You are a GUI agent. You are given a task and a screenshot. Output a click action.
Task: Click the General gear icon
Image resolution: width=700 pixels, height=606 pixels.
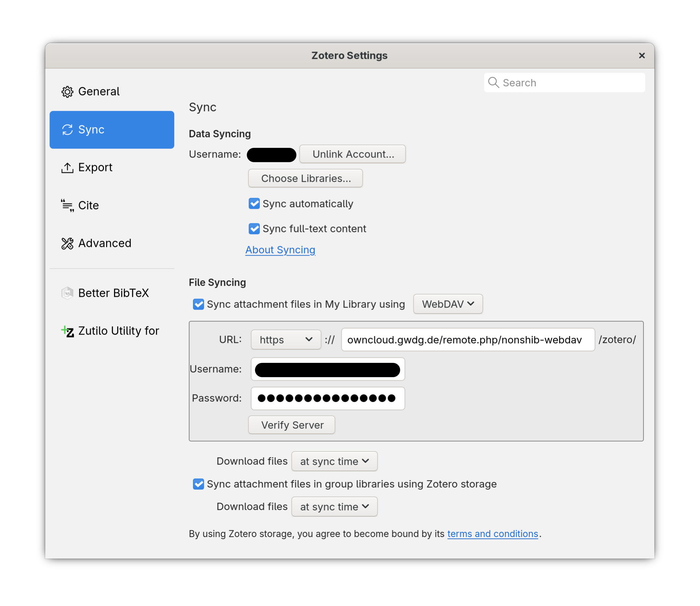[x=67, y=92]
